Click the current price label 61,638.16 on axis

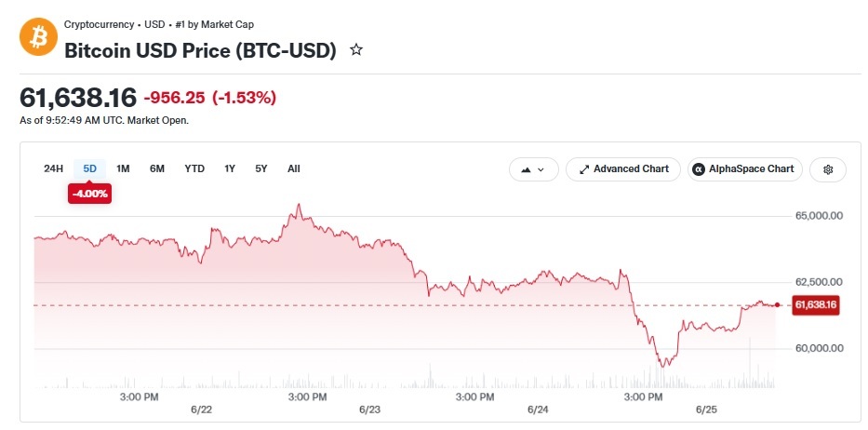click(x=815, y=304)
